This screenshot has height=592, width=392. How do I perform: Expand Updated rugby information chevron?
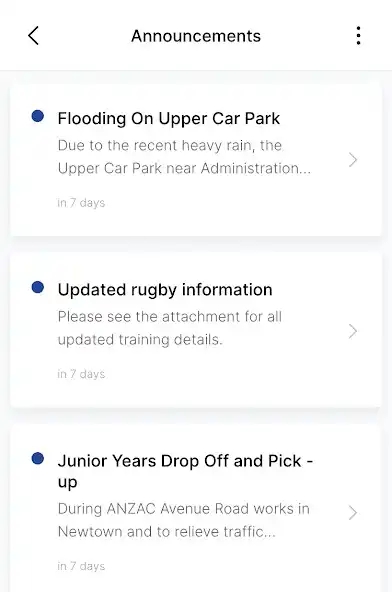353,331
